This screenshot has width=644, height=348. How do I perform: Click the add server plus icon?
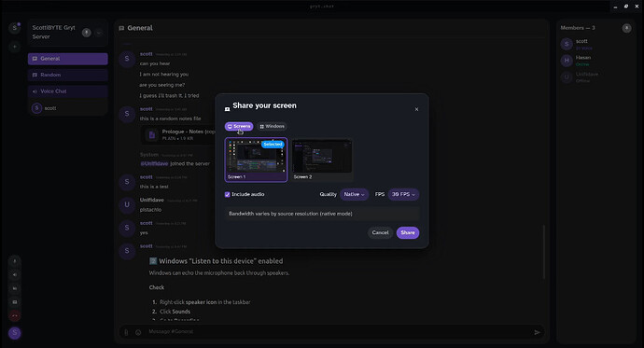pos(15,47)
